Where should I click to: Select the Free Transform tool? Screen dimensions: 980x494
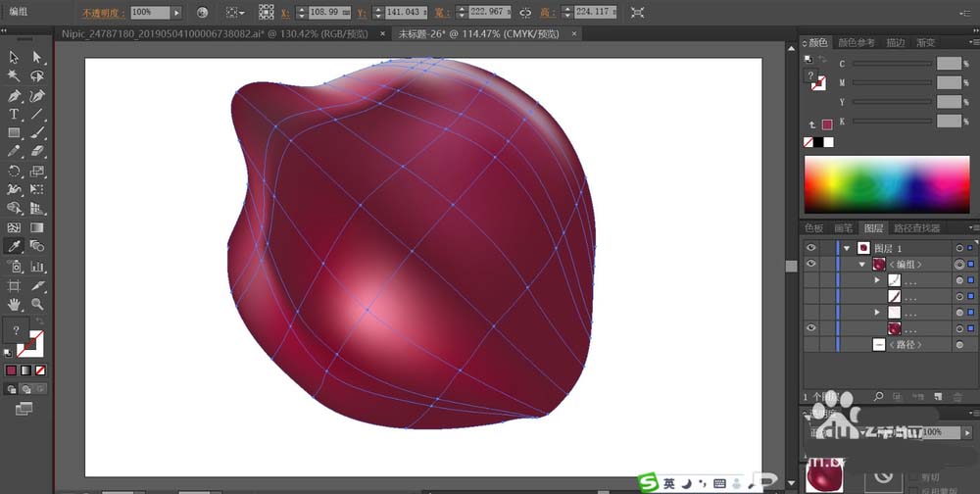(37, 189)
